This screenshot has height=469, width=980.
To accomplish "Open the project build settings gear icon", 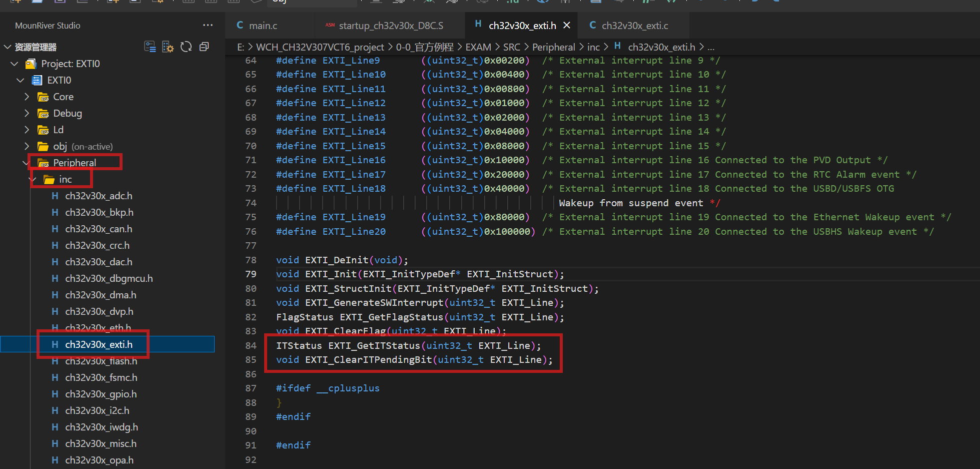I will pos(168,47).
